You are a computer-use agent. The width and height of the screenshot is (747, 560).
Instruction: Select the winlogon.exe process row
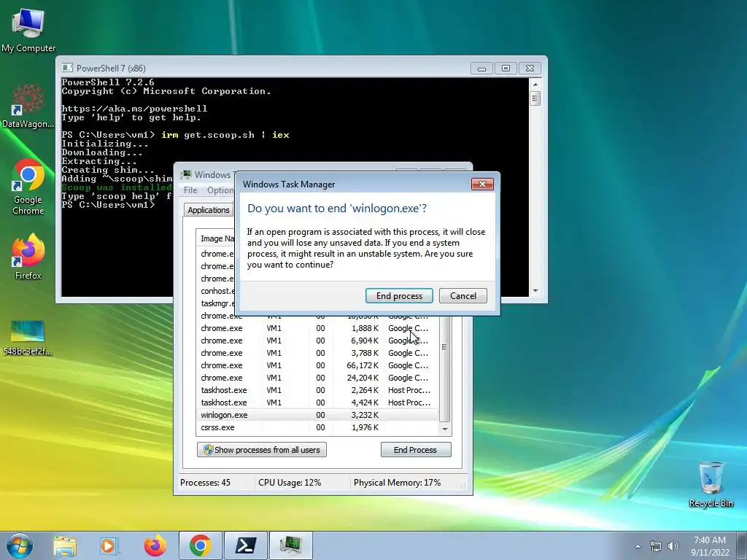point(317,415)
